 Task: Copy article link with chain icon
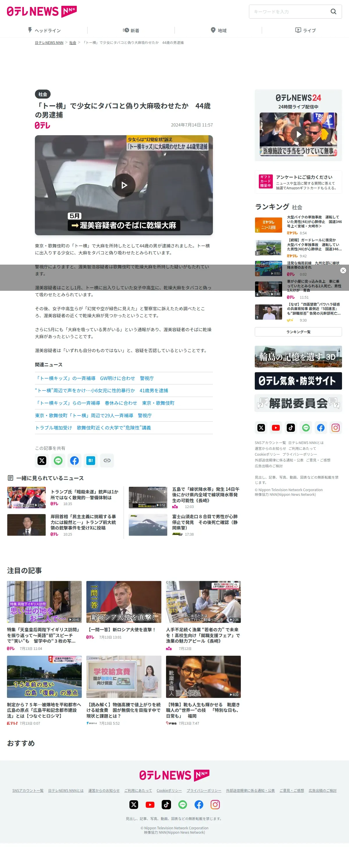pos(107,461)
